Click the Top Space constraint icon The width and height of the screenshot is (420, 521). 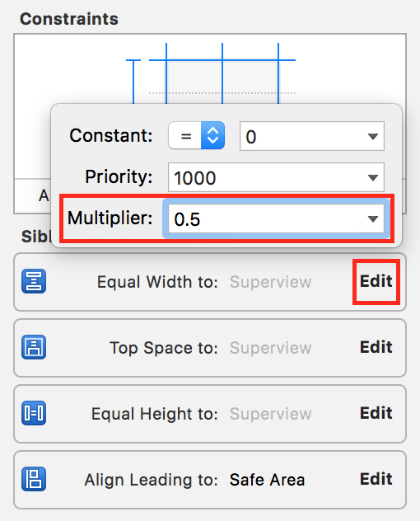[x=34, y=347]
